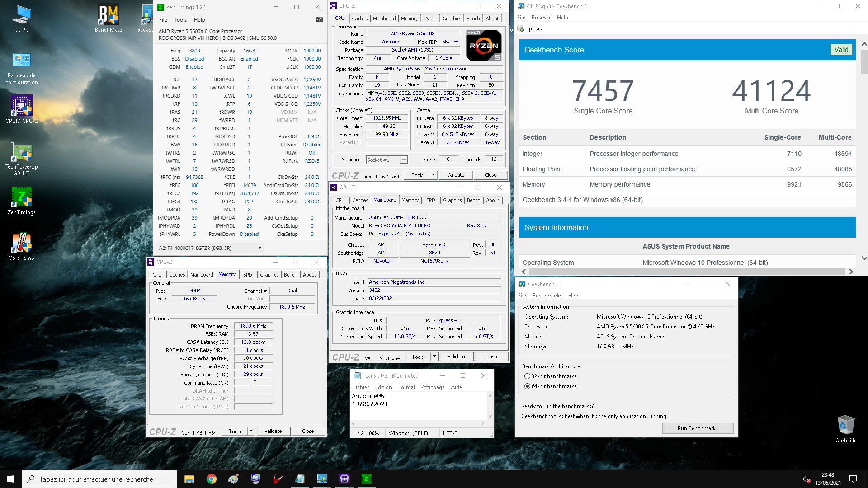Open the A2 DIMM selector dropdown in ZenTimings
Viewport: 868px width, 488px height.
pyautogui.click(x=210, y=248)
